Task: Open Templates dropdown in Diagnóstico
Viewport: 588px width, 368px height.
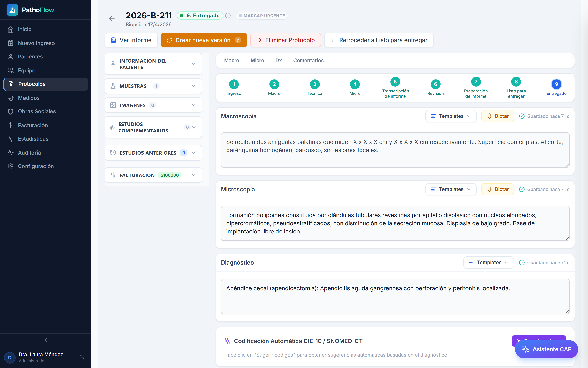Action: pyautogui.click(x=489, y=262)
